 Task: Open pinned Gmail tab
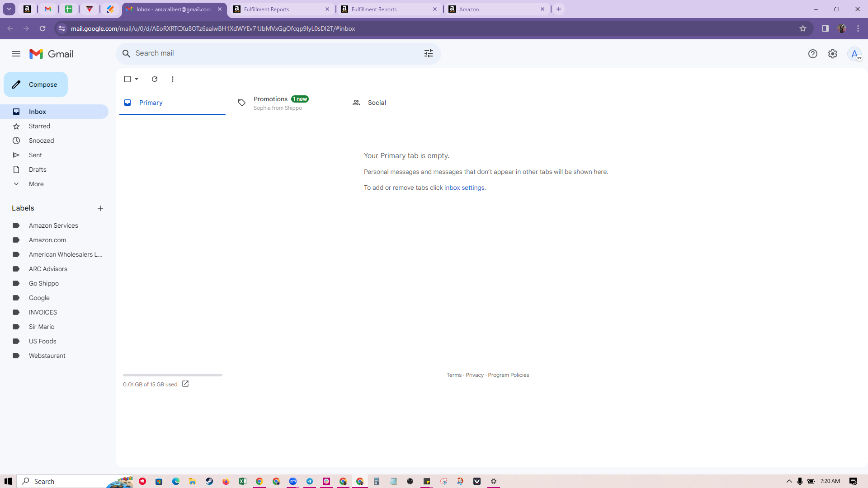(48, 9)
